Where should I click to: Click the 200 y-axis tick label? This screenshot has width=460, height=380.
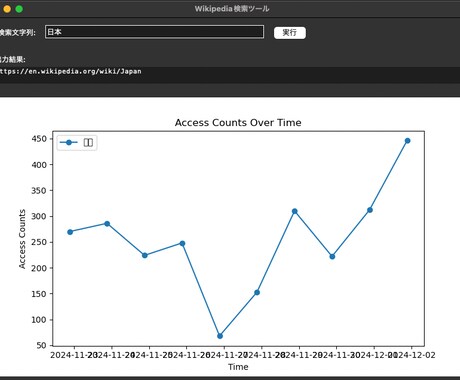click(x=39, y=268)
